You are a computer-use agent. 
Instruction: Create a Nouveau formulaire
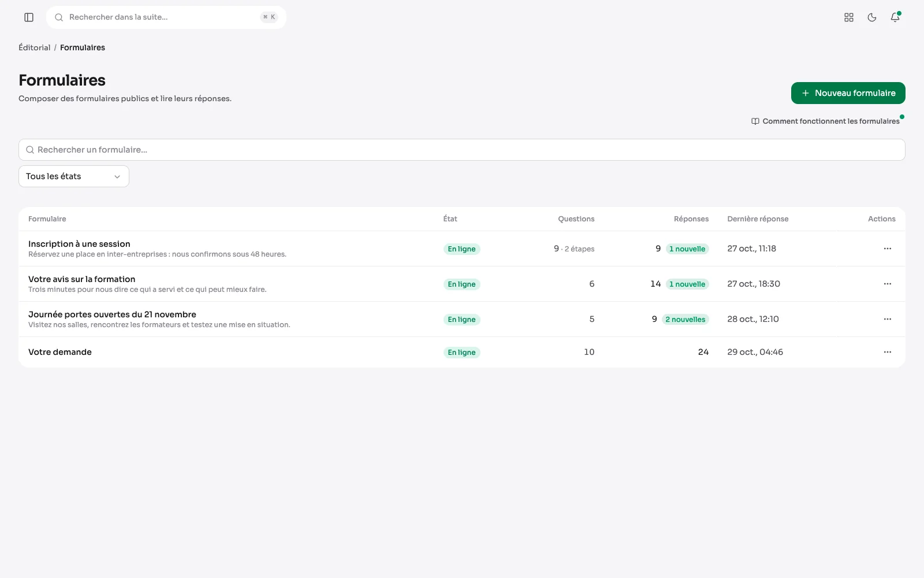pos(848,93)
